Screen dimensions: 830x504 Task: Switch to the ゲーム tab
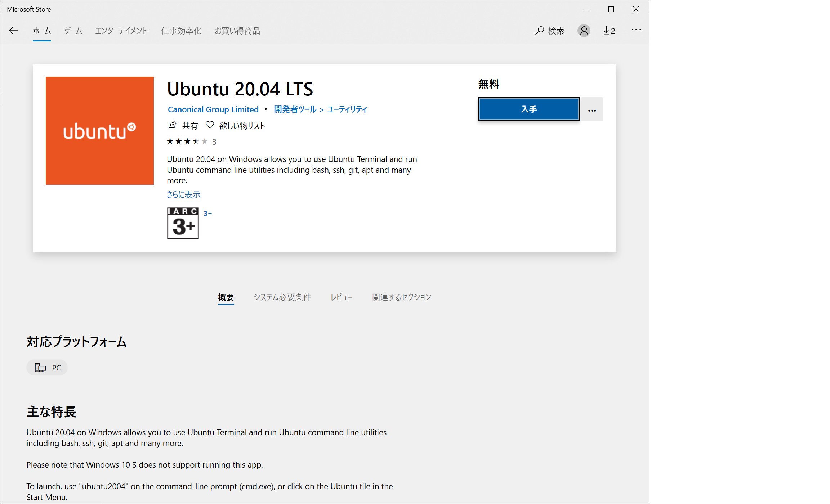tap(73, 31)
